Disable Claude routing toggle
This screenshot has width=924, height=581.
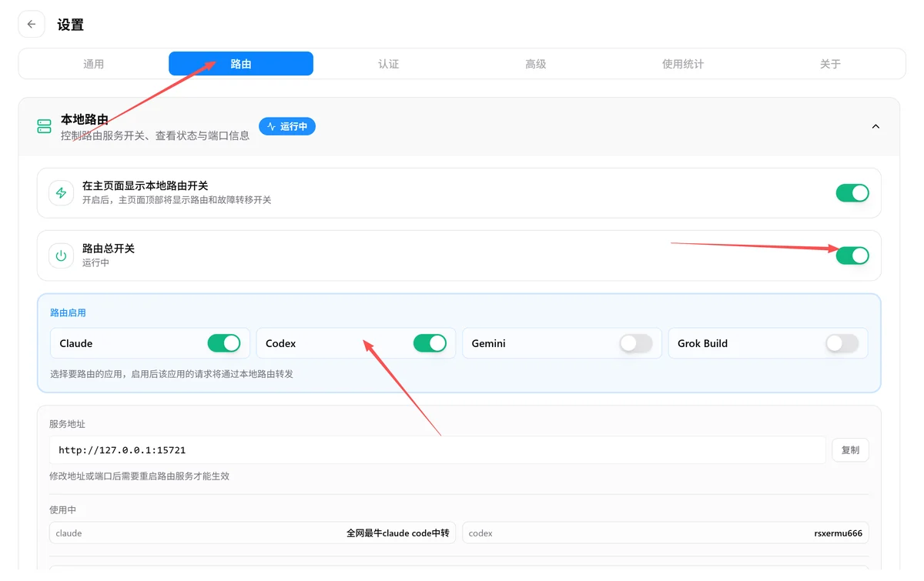click(224, 343)
